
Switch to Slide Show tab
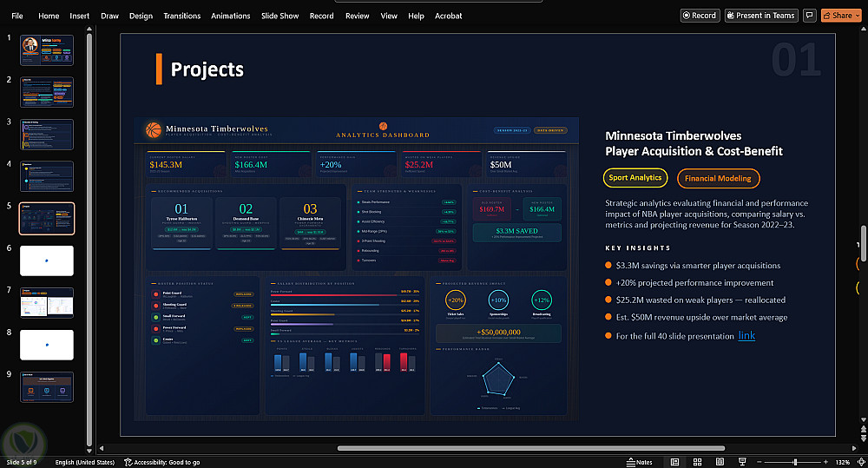click(279, 16)
